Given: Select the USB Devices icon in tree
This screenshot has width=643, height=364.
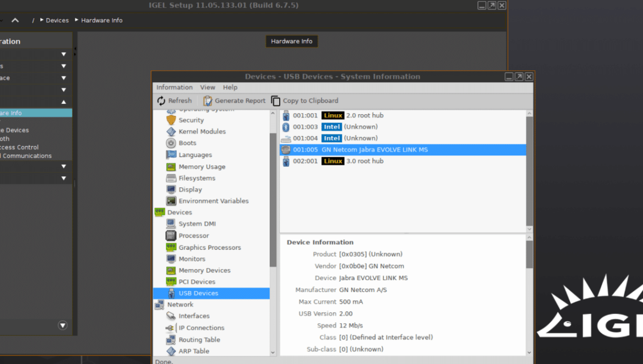Looking at the screenshot, I should pos(171,293).
